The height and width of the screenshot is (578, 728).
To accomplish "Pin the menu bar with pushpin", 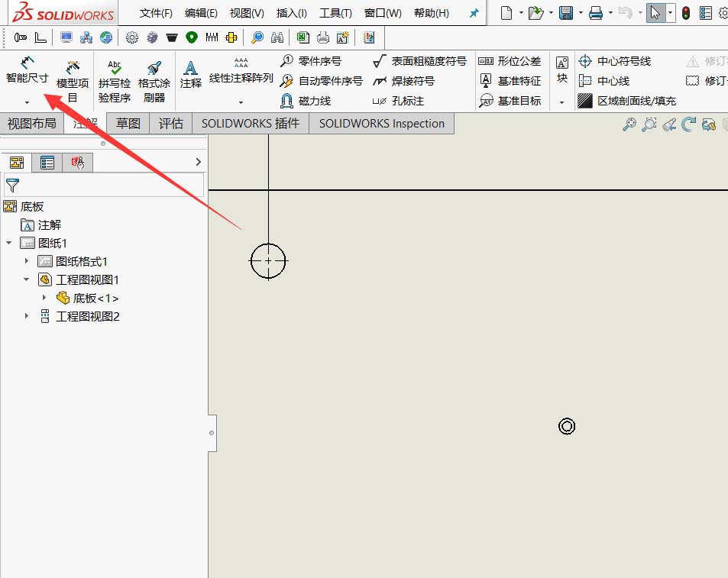I will [474, 13].
